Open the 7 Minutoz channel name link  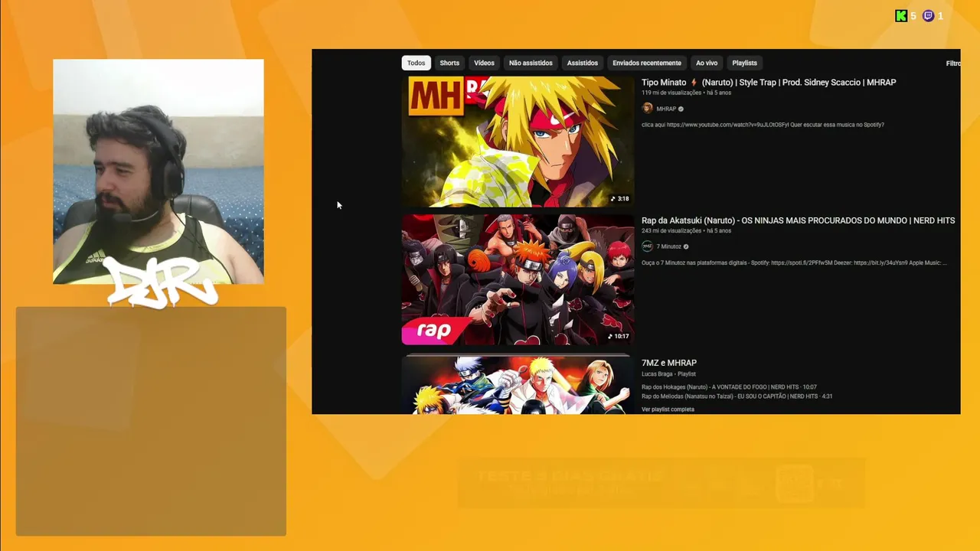coord(668,246)
